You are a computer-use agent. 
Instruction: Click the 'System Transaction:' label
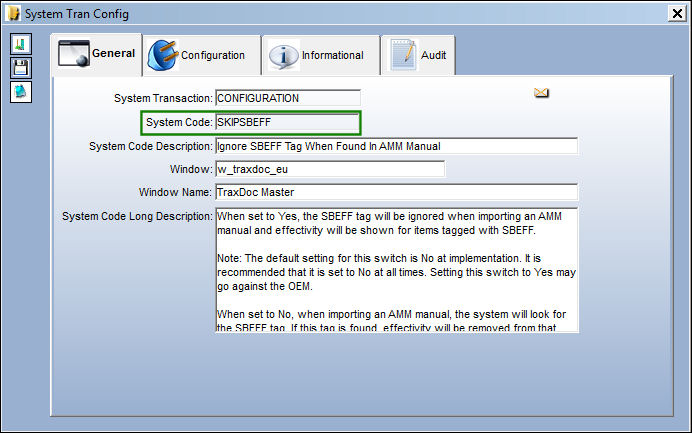coord(163,98)
